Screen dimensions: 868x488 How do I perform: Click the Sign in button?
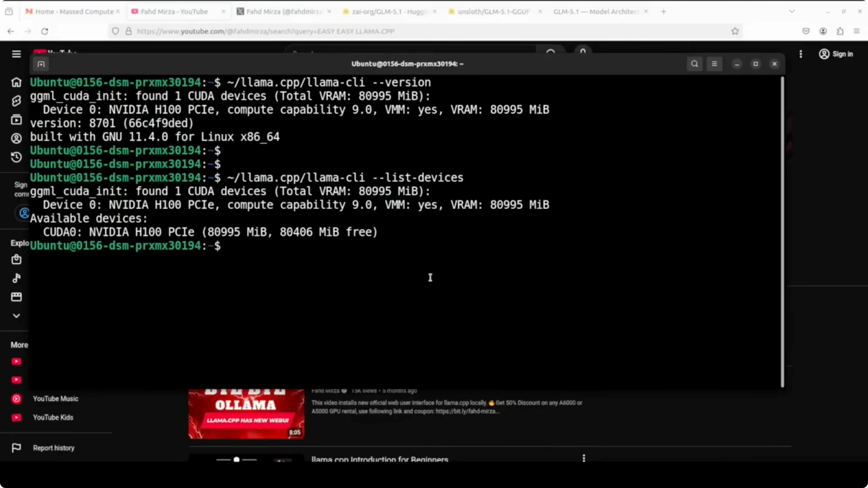836,54
